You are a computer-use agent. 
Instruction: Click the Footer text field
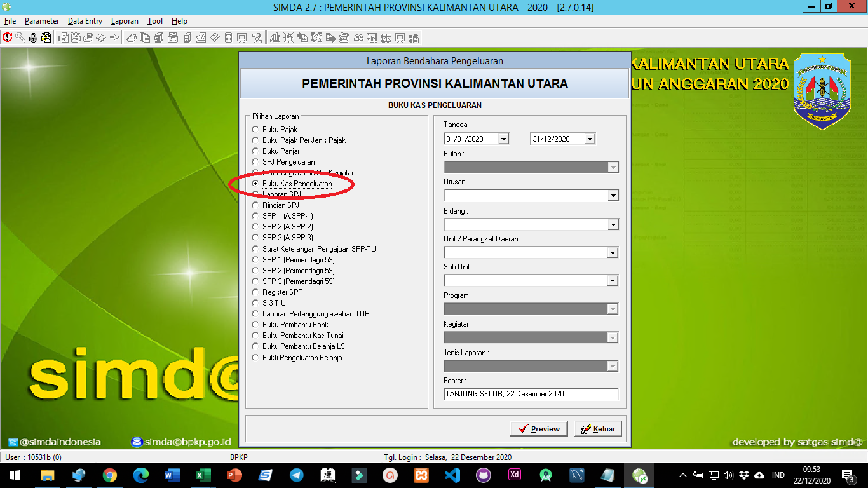click(x=531, y=394)
